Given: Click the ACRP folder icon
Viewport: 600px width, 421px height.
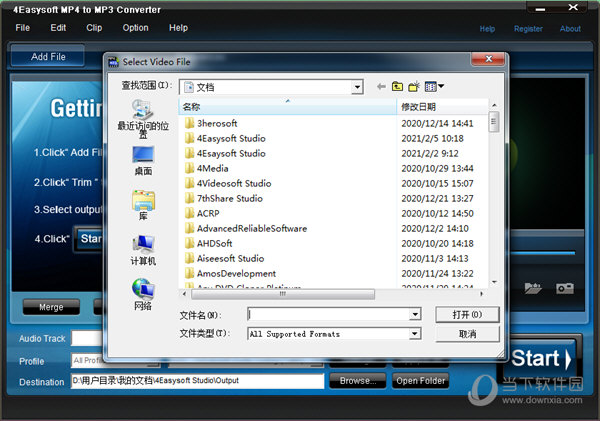Looking at the screenshot, I should pyautogui.click(x=189, y=213).
